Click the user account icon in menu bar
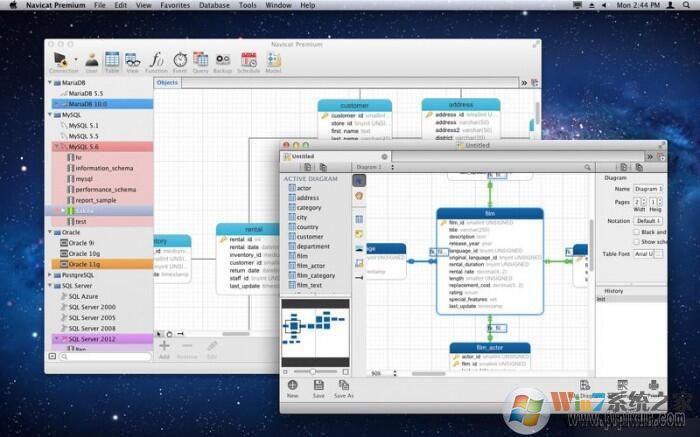This screenshot has width=700, height=437. click(671, 5)
